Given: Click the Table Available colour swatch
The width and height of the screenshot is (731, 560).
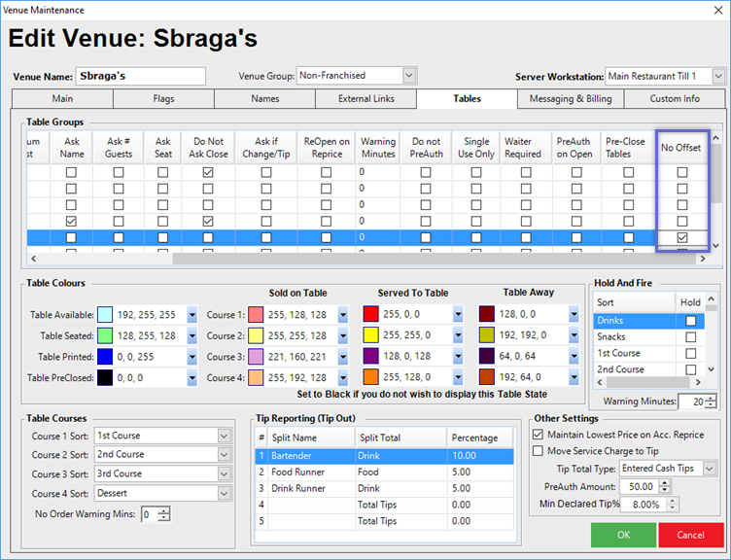Looking at the screenshot, I should pos(105,315).
